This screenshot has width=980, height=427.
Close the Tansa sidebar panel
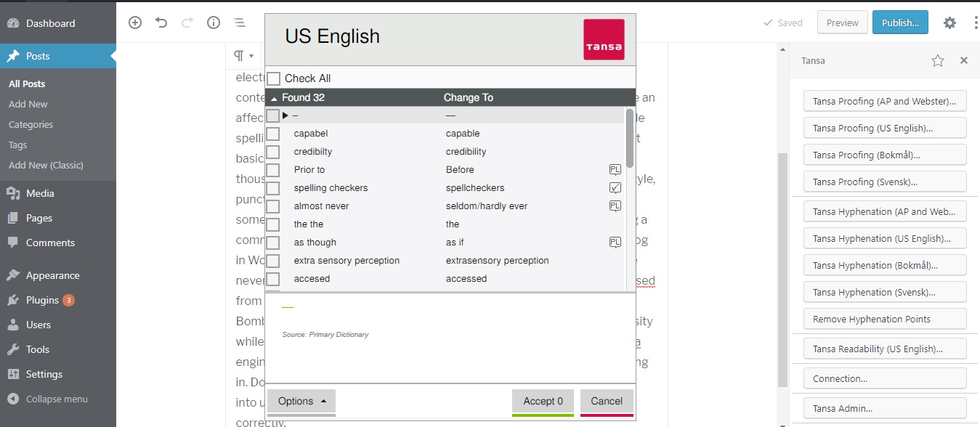click(x=964, y=61)
